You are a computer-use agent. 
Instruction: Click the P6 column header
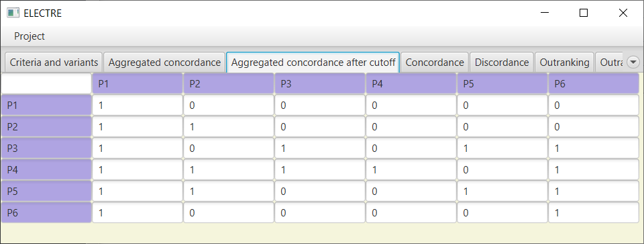point(594,84)
